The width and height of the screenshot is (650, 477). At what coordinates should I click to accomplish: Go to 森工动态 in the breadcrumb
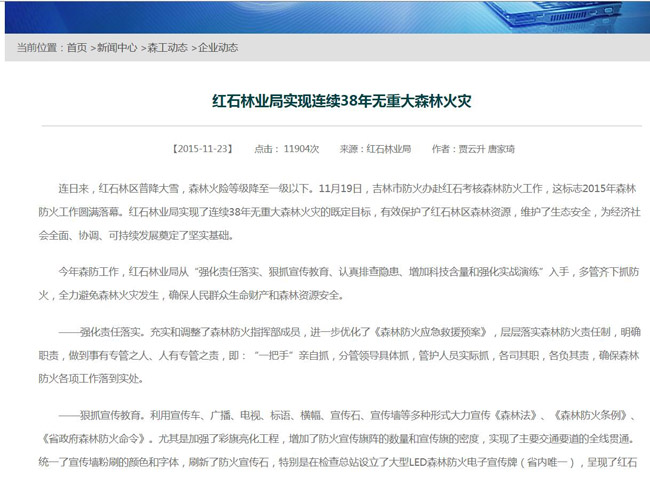[x=167, y=47]
